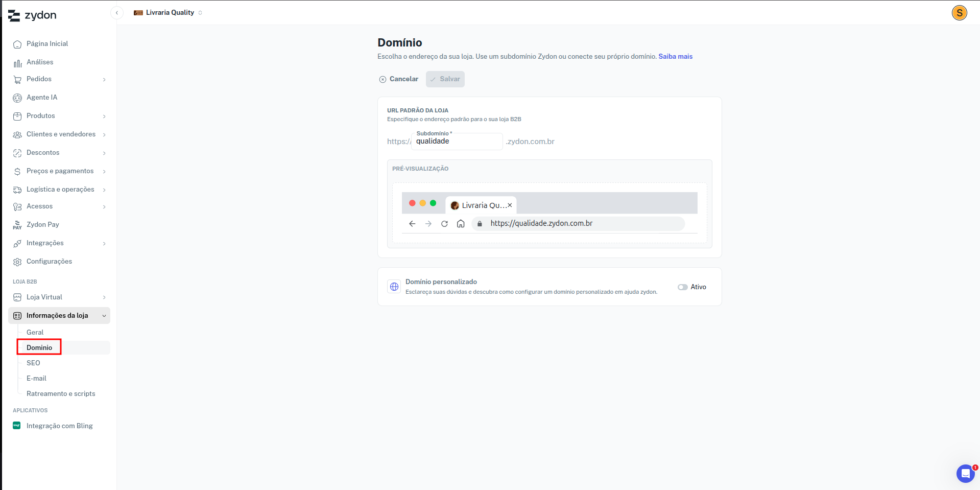This screenshot has height=490, width=980.
Task: Click the Integrações plug icon
Action: (x=17, y=243)
